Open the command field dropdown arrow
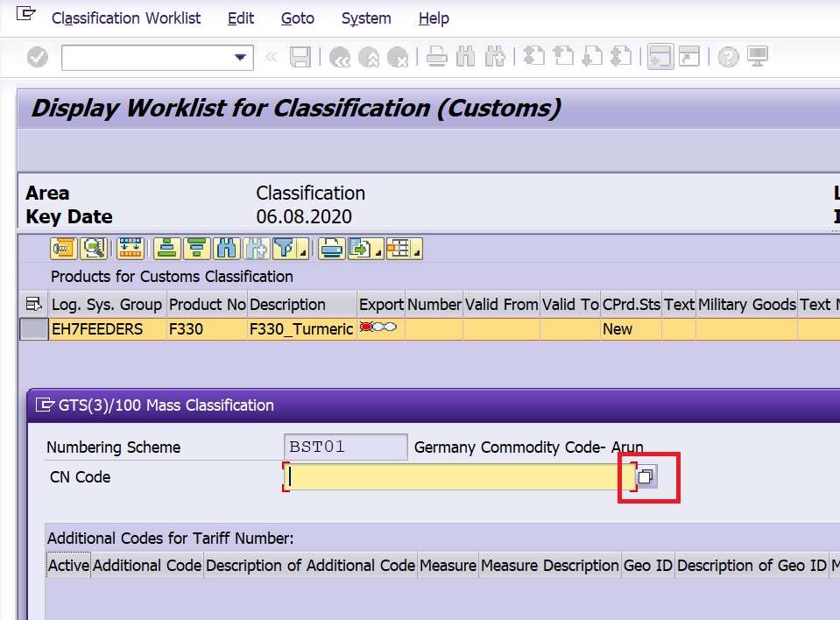Viewport: 840px width, 620px height. [x=240, y=57]
